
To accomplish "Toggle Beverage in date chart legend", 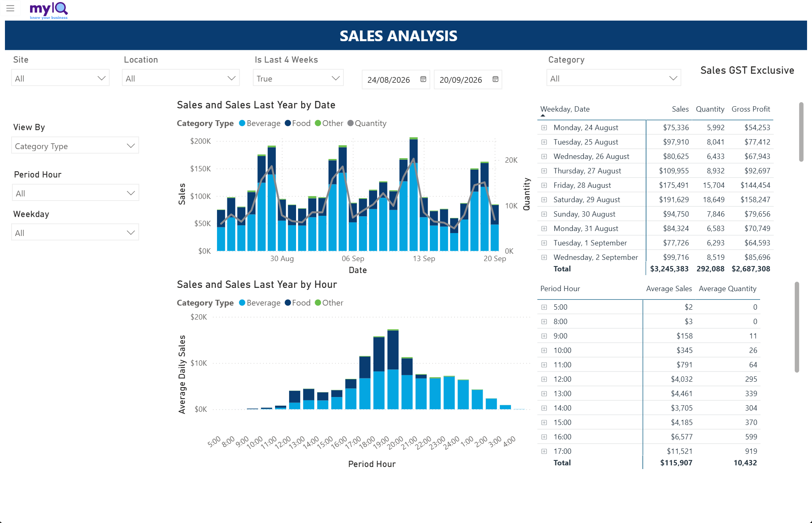I will tap(259, 123).
